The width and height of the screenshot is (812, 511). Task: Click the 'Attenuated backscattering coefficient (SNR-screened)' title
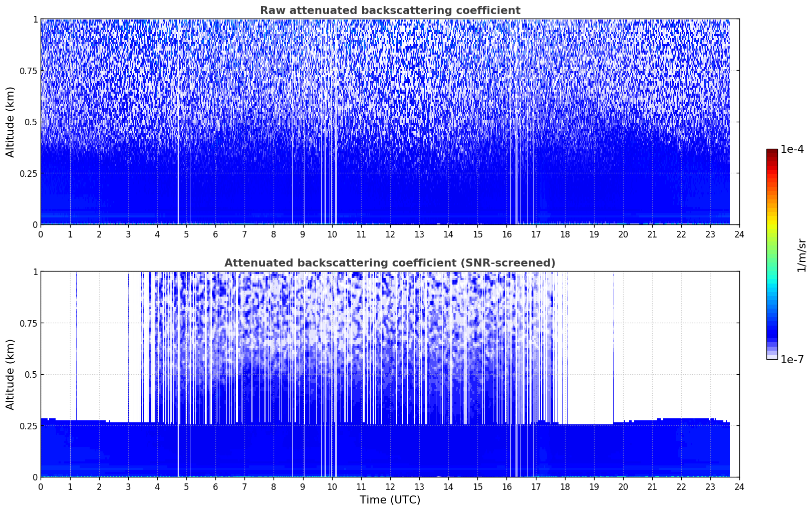(390, 263)
